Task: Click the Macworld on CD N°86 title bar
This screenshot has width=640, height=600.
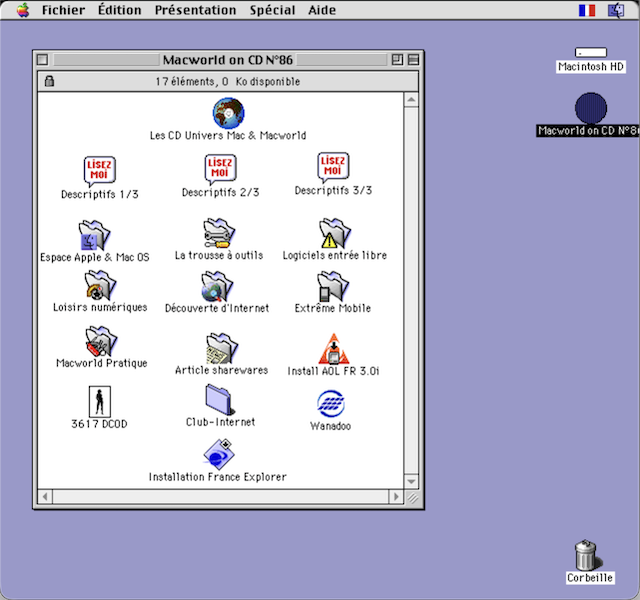Action: coord(228,60)
